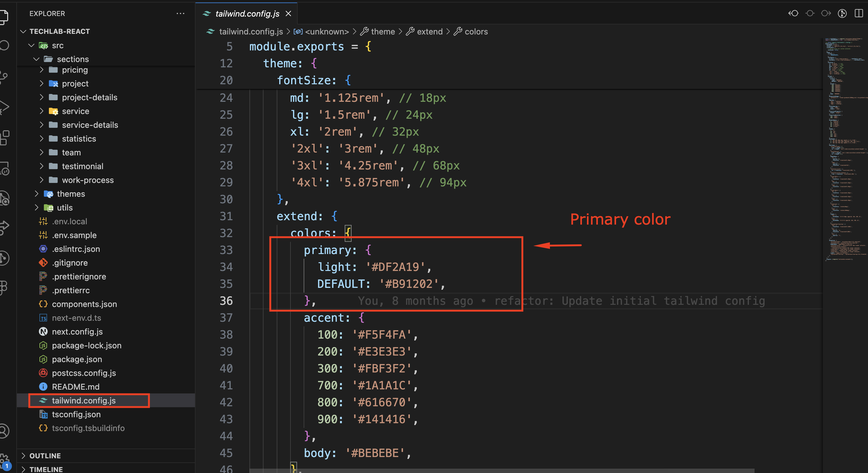Place cursor on '#DF2A19' light value
The width and height of the screenshot is (868, 473).
click(395, 267)
